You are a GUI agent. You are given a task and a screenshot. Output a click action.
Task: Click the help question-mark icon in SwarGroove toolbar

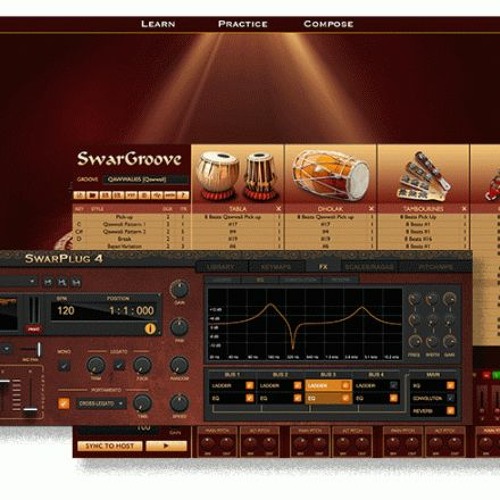point(183,195)
